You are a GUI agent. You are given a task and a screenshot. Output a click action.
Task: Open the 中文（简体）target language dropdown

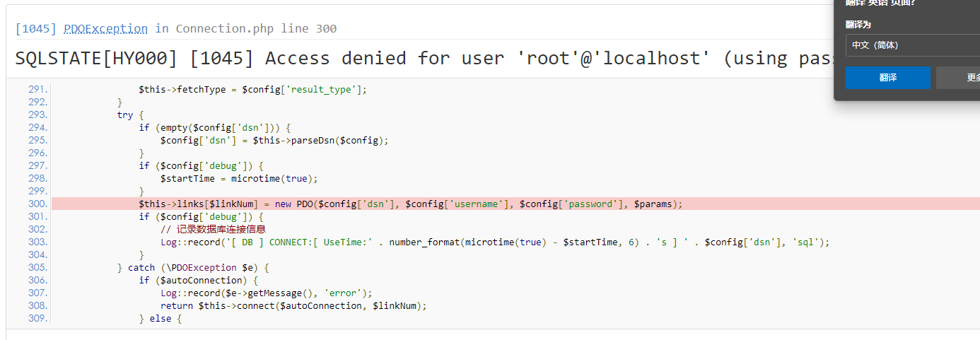[912, 45]
